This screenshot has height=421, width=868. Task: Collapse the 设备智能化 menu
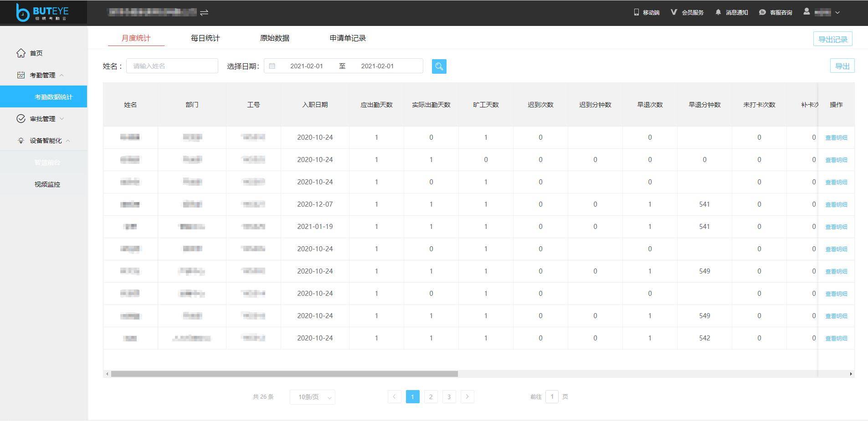[x=44, y=141]
